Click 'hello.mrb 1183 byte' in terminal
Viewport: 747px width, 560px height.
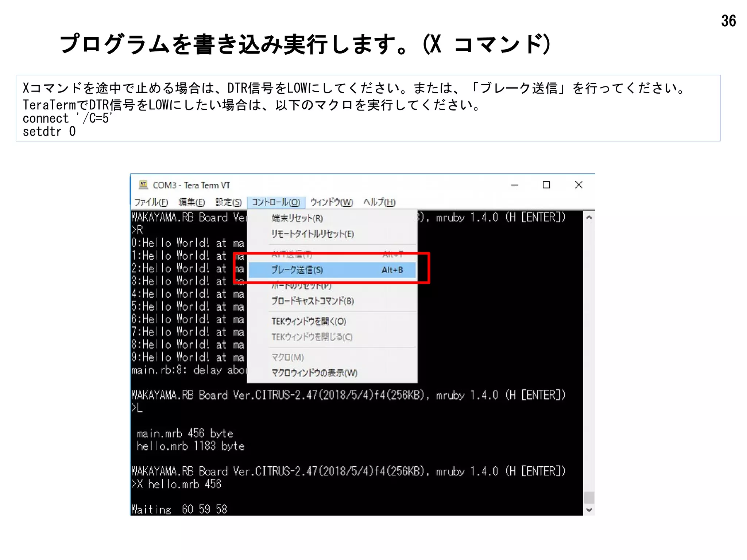pyautogui.click(x=191, y=446)
